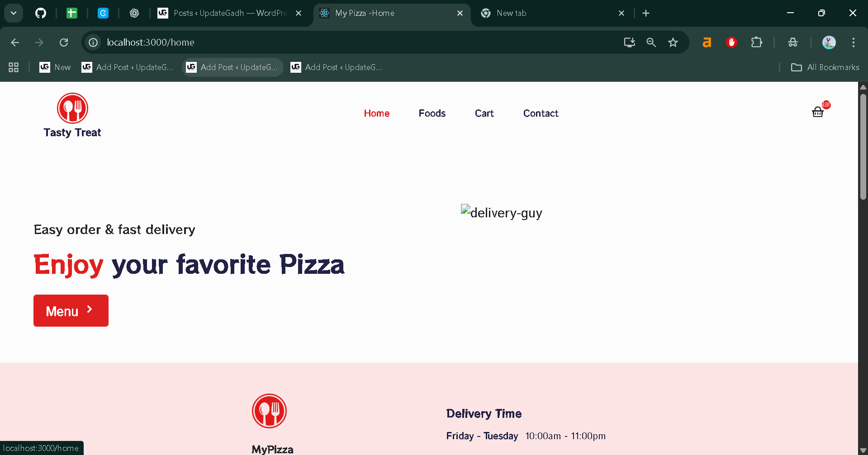This screenshot has height=455, width=868.
Task: Go to the Contact page link
Action: coord(541,113)
